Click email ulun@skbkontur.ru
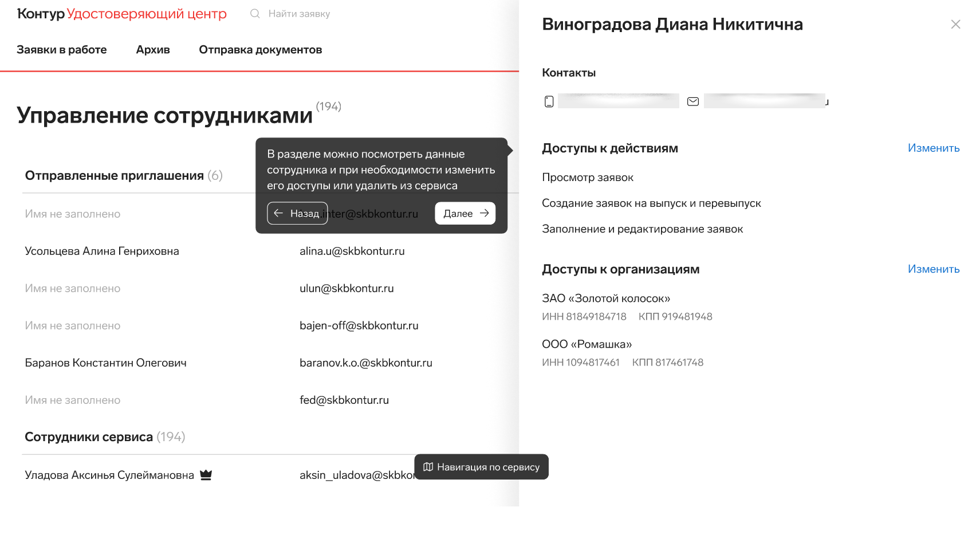 pyautogui.click(x=347, y=288)
